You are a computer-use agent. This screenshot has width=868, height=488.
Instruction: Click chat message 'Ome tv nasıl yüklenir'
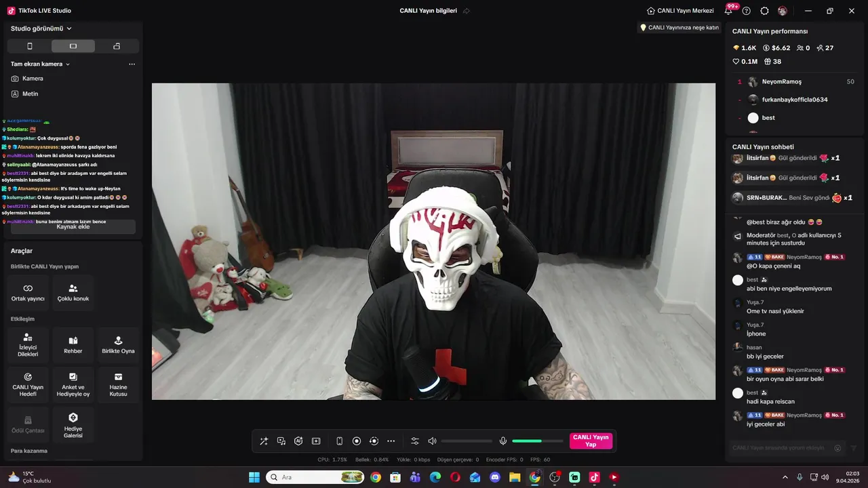pyautogui.click(x=775, y=311)
